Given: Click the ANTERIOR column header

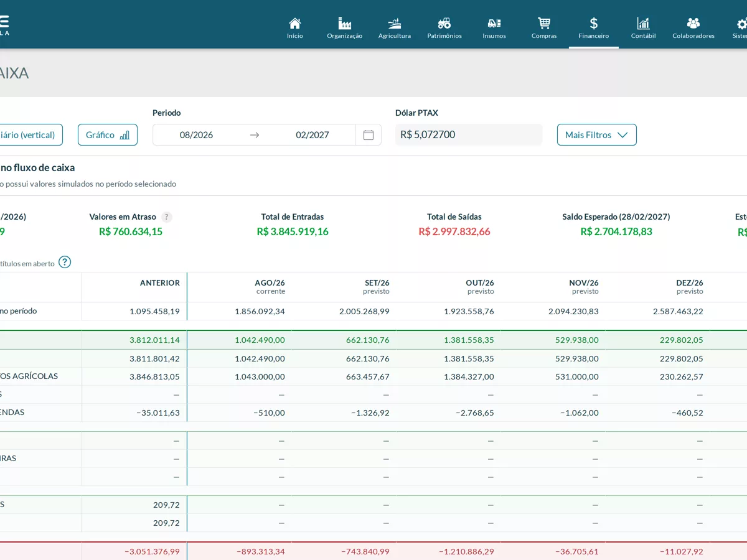Looking at the screenshot, I should 160,283.
